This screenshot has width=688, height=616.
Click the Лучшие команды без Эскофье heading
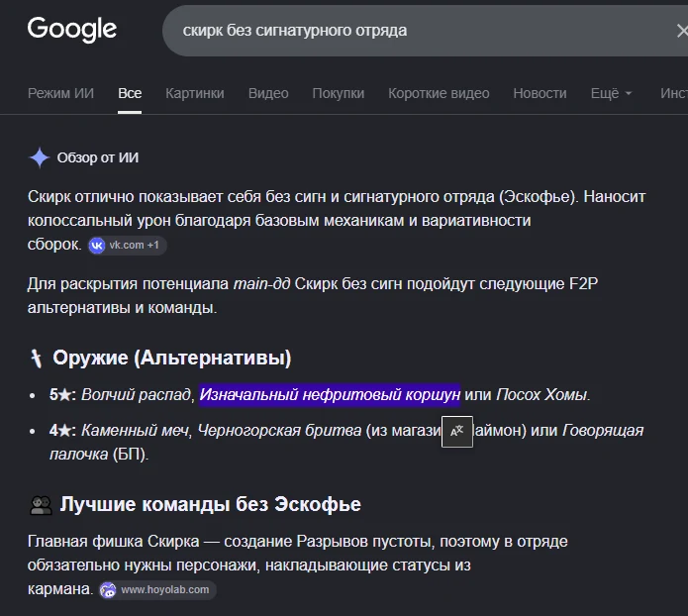pos(210,504)
